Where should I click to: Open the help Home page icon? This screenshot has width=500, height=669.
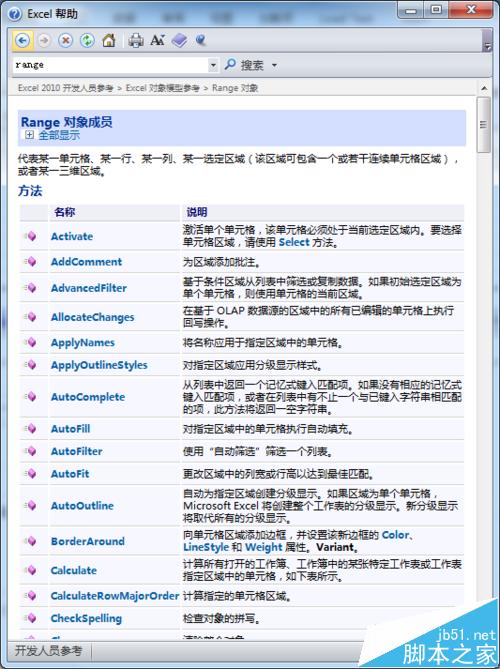tap(109, 41)
